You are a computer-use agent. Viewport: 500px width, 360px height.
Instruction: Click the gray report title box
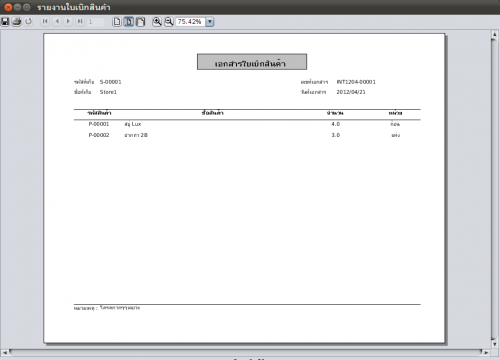coord(252,62)
